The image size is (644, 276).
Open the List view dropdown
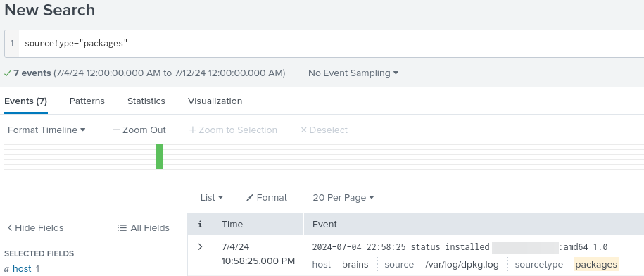[x=212, y=198]
